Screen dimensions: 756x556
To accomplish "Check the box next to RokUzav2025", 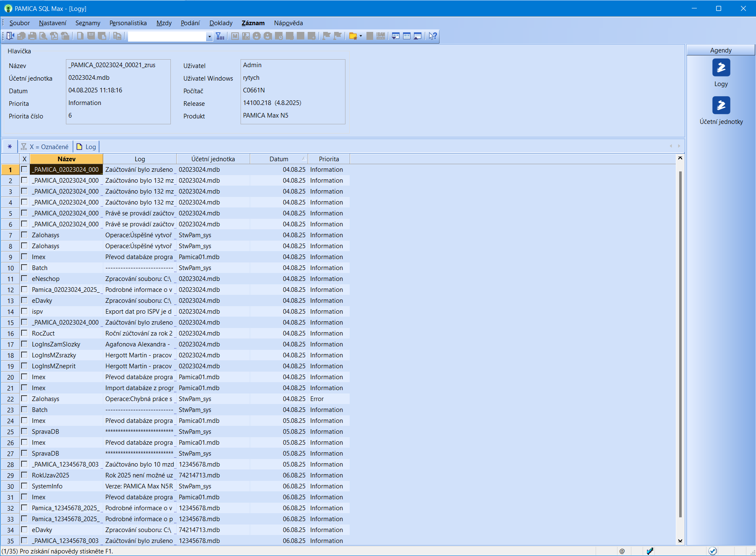I will point(24,475).
